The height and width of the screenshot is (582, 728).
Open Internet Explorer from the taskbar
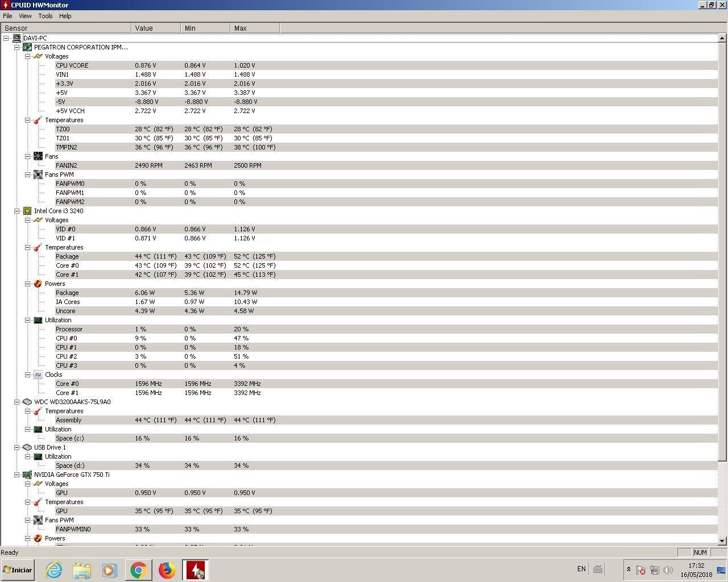(x=54, y=570)
